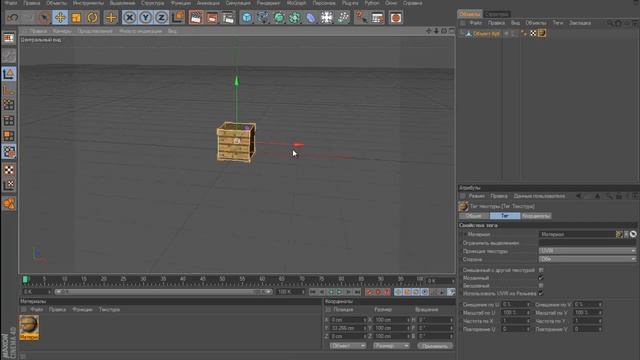This screenshot has height=360, width=640.
Task: Switch to Polygons mode in left sidebar
Action: 9,136
